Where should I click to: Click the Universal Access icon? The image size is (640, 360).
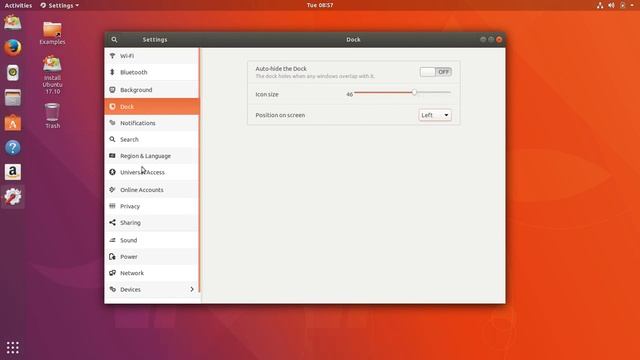(112, 172)
